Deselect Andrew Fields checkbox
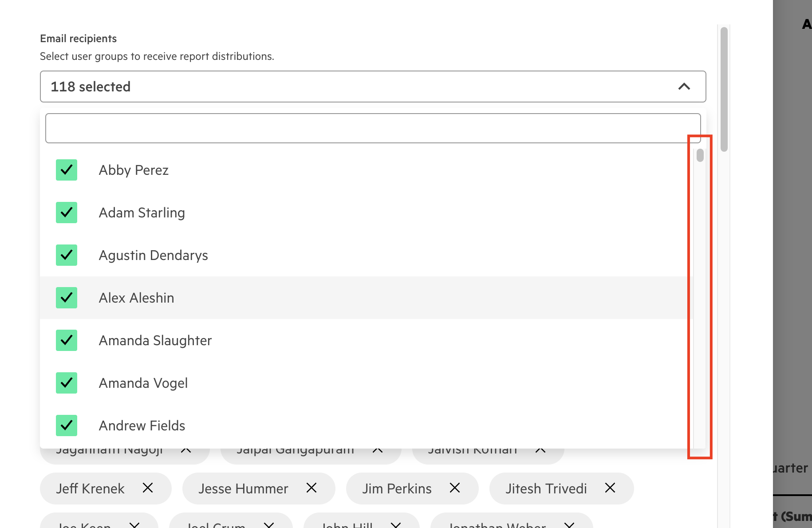The height and width of the screenshot is (528, 812). pos(67,426)
